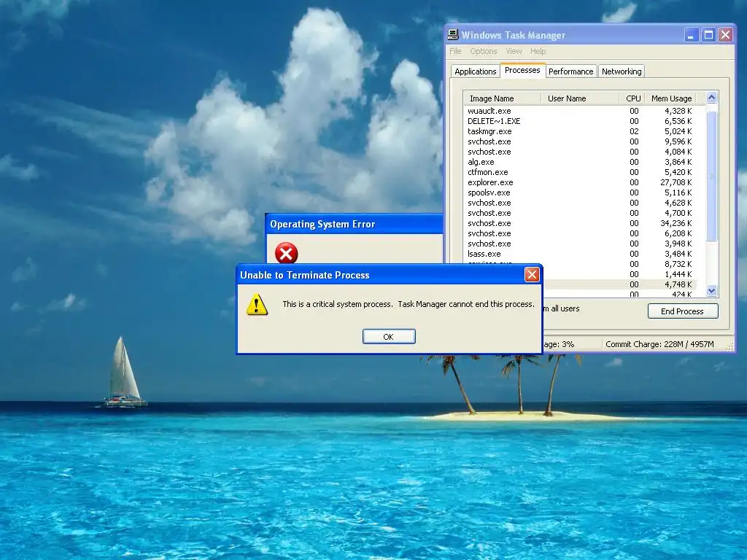The image size is (747, 560).
Task: Select the DELETE~1.EXE process
Action: pyautogui.click(x=580, y=121)
